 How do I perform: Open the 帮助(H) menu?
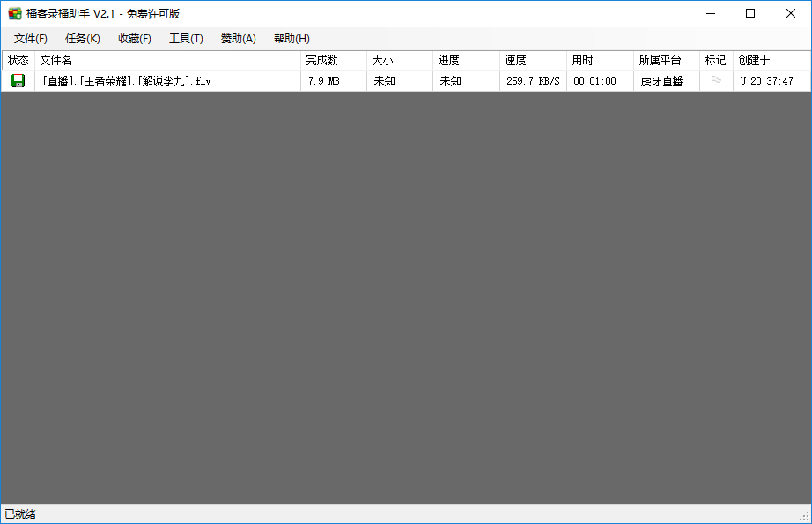[x=292, y=39]
